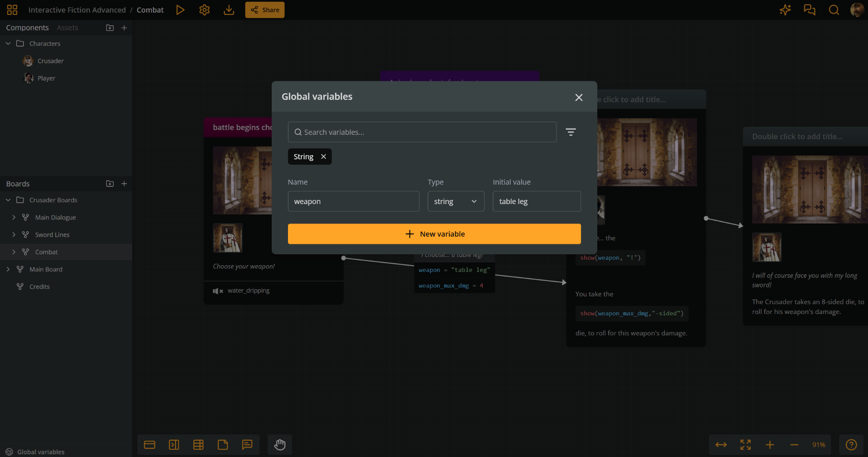This screenshot has width=868, height=457.
Task: Click the Interactive Fiction Advanced breadcrumb
Action: (77, 10)
